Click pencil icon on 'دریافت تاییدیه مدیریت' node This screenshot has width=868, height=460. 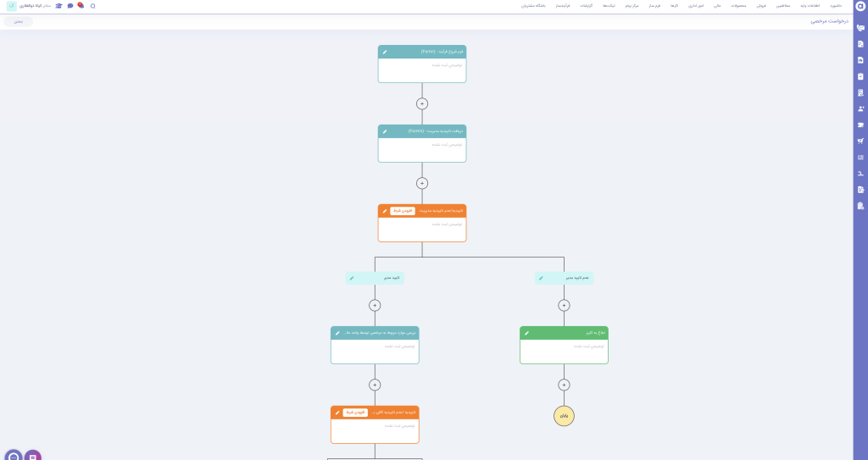point(385,131)
